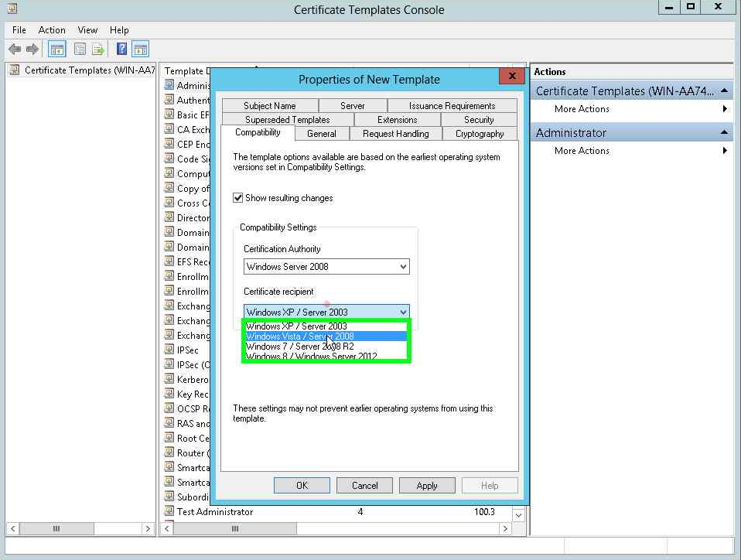Image resolution: width=741 pixels, height=560 pixels.
Task: Click the icon beside CEP Enc template
Action: click(169, 143)
